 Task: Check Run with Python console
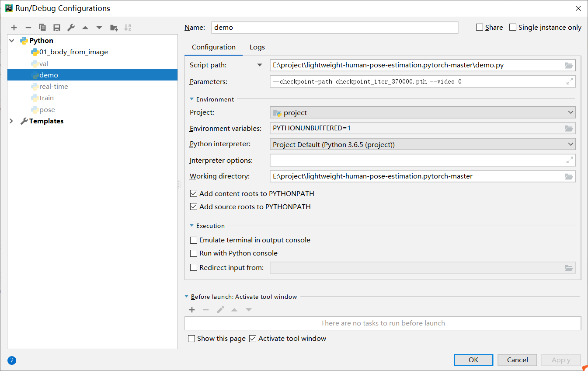194,253
